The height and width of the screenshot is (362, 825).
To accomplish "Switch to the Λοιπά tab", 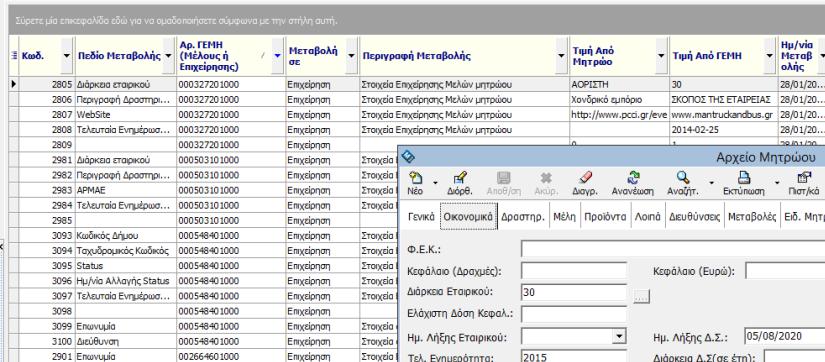I will (648, 216).
